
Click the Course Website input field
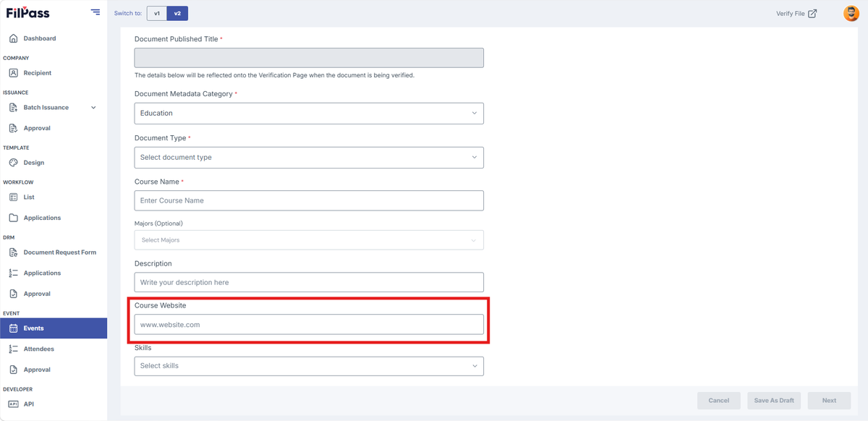click(x=309, y=325)
